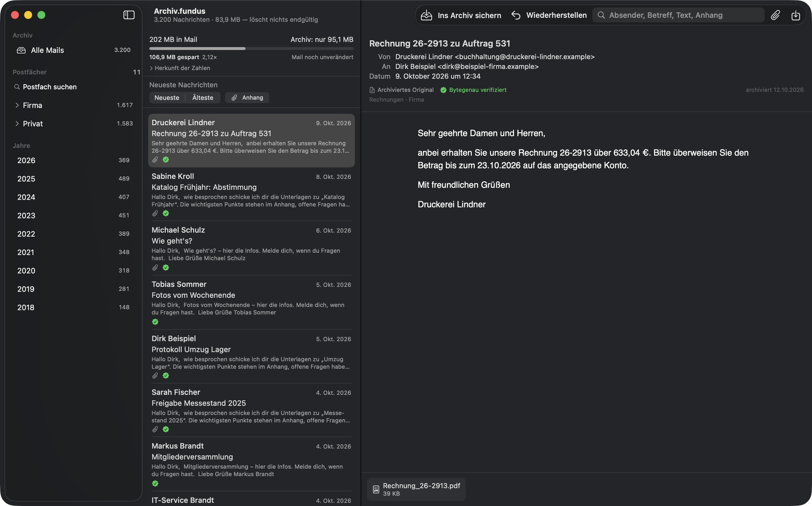Open the Rechnung_26-2913.pdf attachment
Image resolution: width=812 pixels, height=506 pixels.
click(416, 489)
